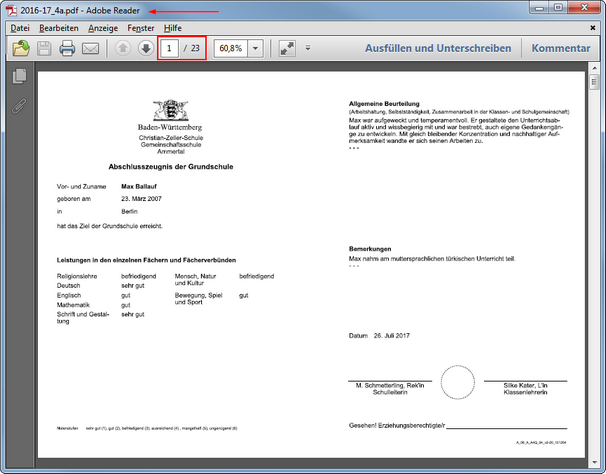Go to the previous page with the up arrow
The image size is (606, 474).
click(122, 48)
